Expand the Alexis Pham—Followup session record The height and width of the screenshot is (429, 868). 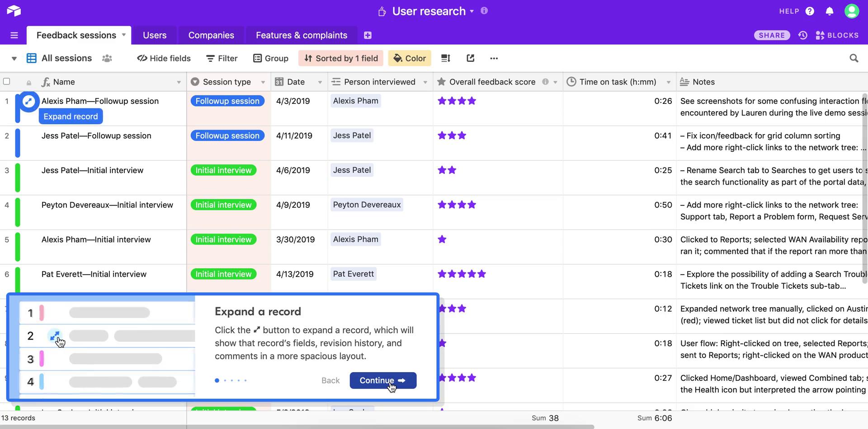pyautogui.click(x=28, y=101)
